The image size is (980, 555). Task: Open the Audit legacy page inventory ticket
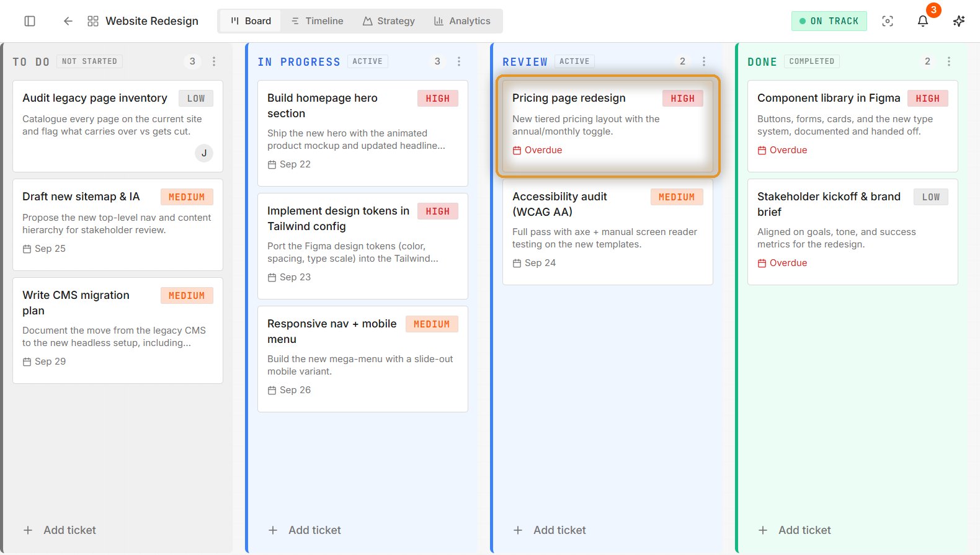click(x=118, y=126)
